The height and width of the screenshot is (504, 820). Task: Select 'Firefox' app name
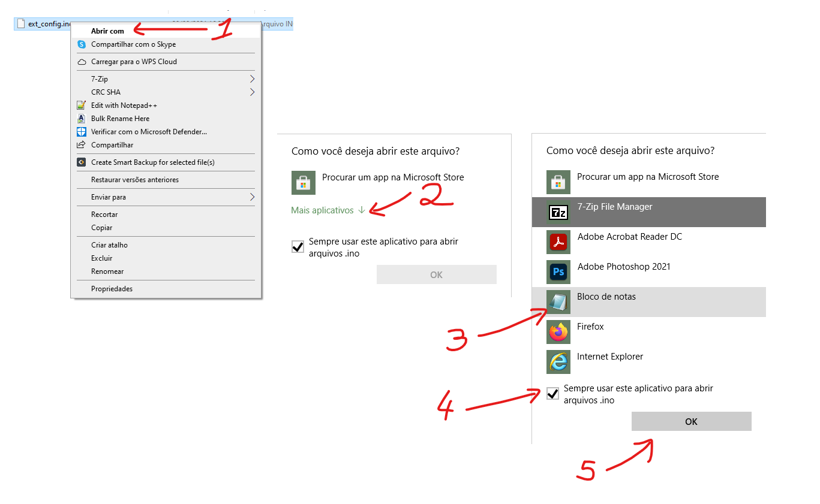pos(590,327)
